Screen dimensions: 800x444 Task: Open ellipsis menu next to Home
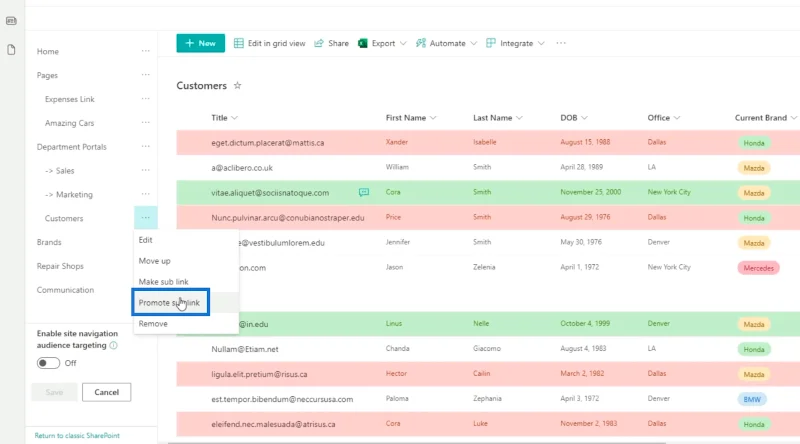(x=145, y=51)
